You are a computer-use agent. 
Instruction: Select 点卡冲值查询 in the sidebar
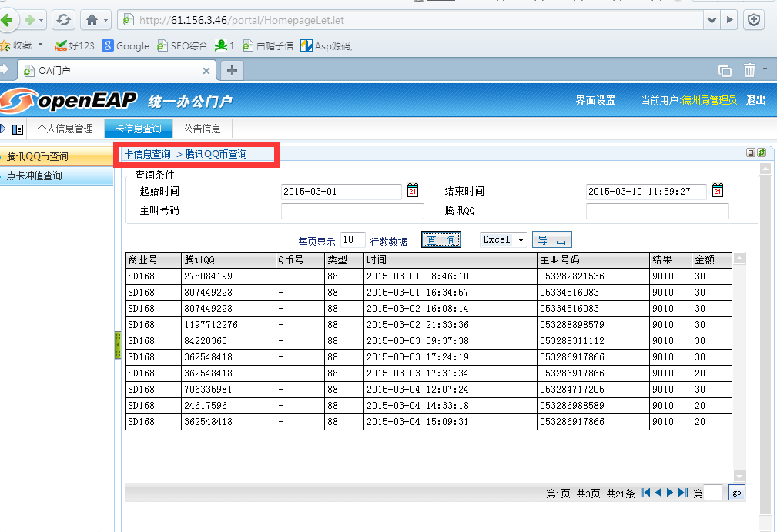click(x=56, y=176)
